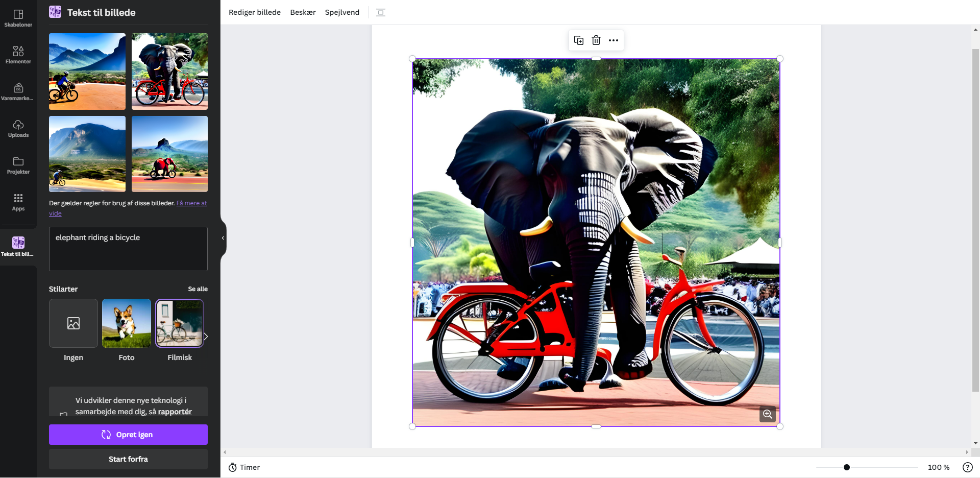Delete the selected image with trash icon
This screenshot has width=980, height=478.
tap(596, 40)
